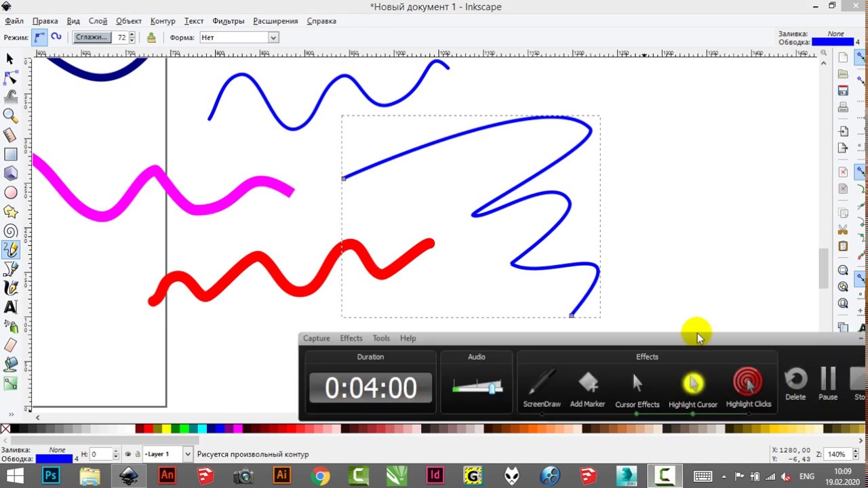Open Photoshop from the taskbar
868x488 pixels.
51,476
